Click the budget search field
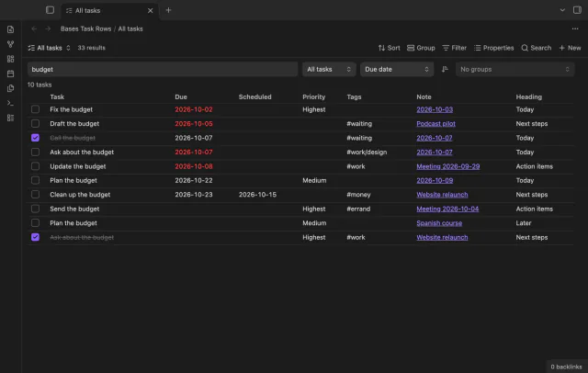 (x=163, y=69)
